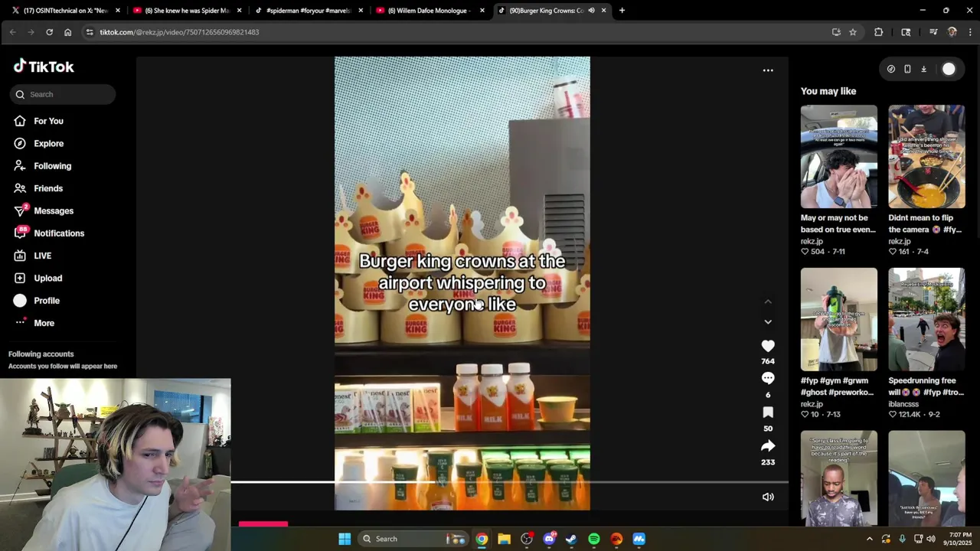980x551 pixels.
Task: Go back in browser history
Action: 12,32
